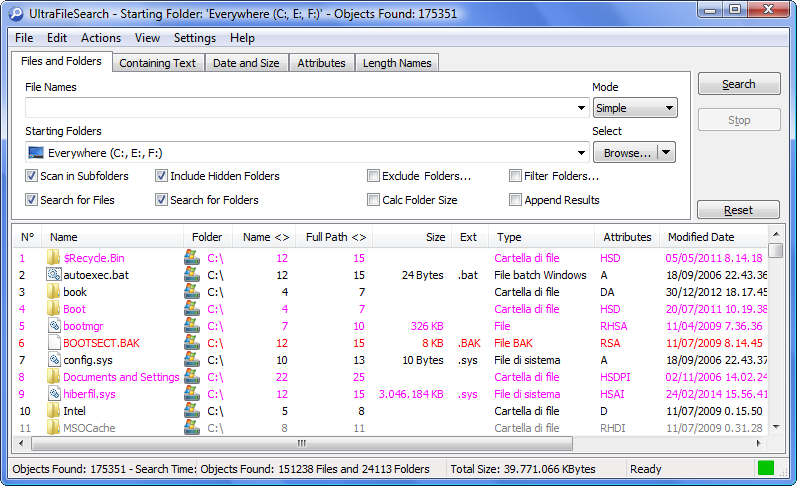The height and width of the screenshot is (486, 798).
Task: Sort results by Type column header
Action: (x=542, y=237)
